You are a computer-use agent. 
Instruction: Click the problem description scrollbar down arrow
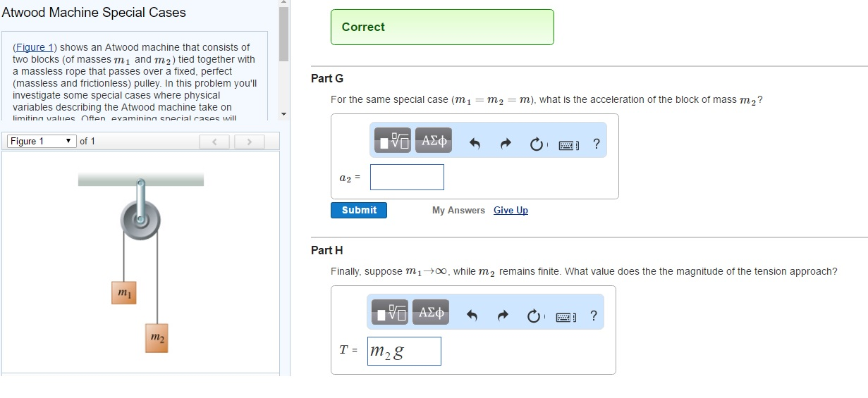(283, 113)
